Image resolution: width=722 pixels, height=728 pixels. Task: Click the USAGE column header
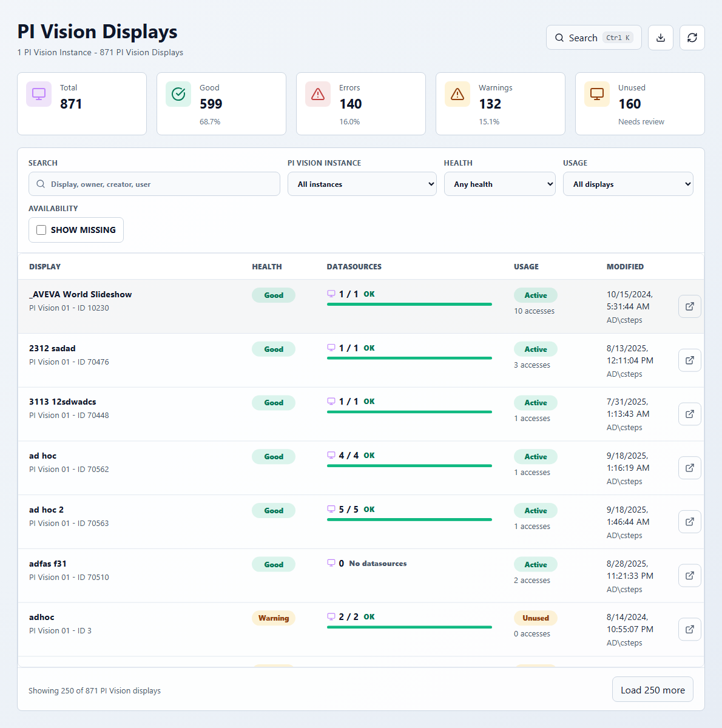[x=526, y=266]
